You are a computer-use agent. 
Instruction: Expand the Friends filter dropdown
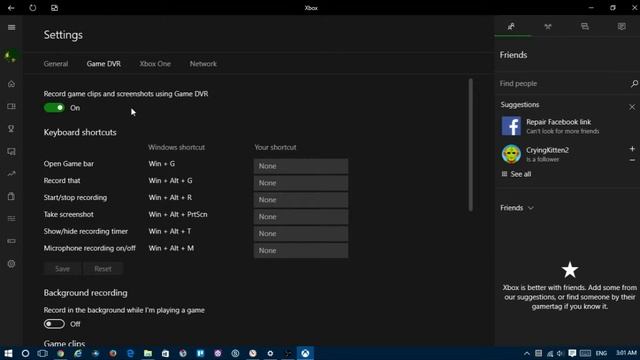(x=517, y=208)
